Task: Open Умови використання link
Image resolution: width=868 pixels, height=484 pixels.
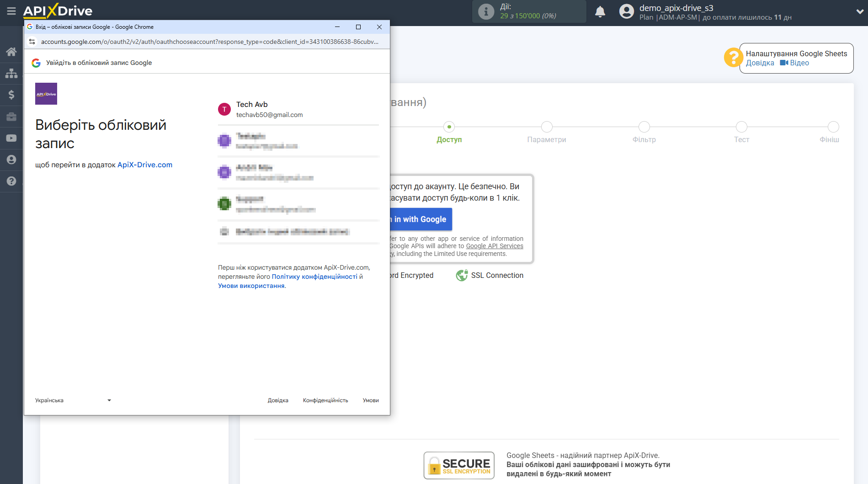Action: (x=251, y=286)
